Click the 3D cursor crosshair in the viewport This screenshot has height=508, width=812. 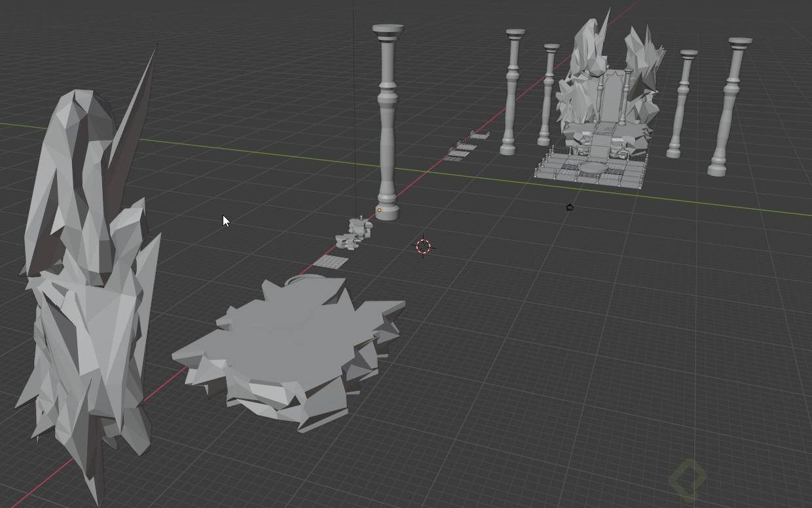(x=424, y=247)
